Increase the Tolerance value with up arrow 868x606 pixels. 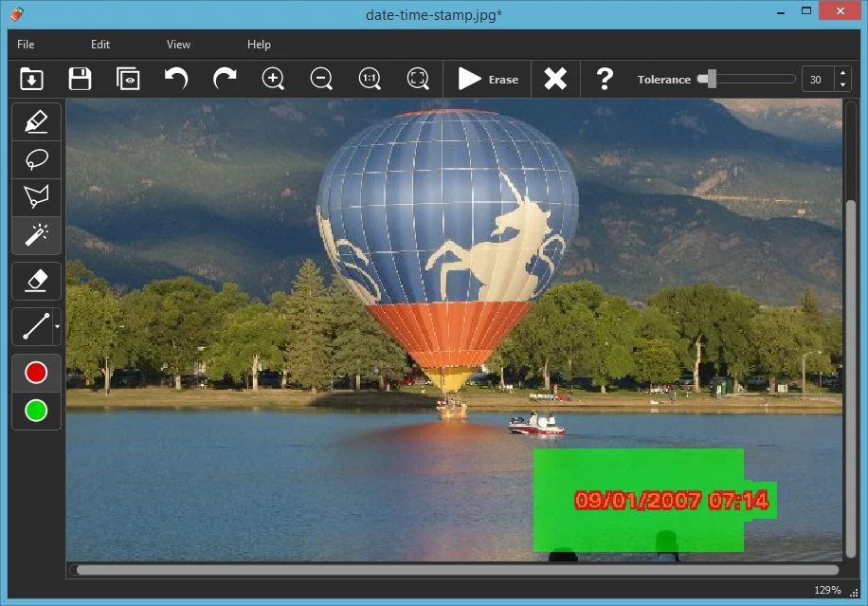click(x=843, y=74)
